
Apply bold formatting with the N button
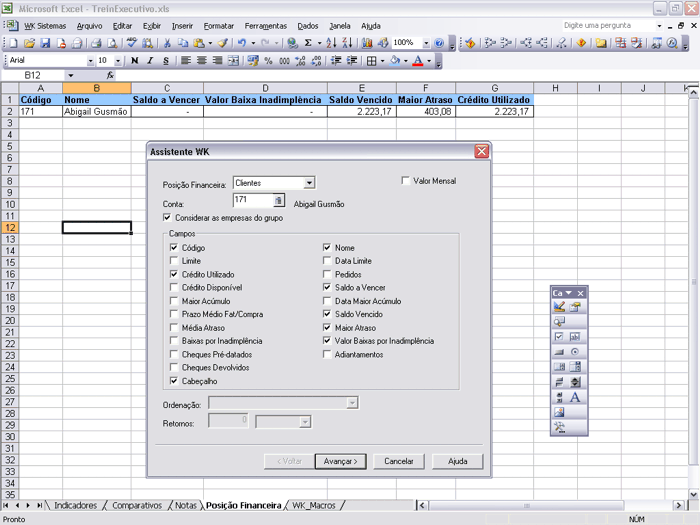136,61
